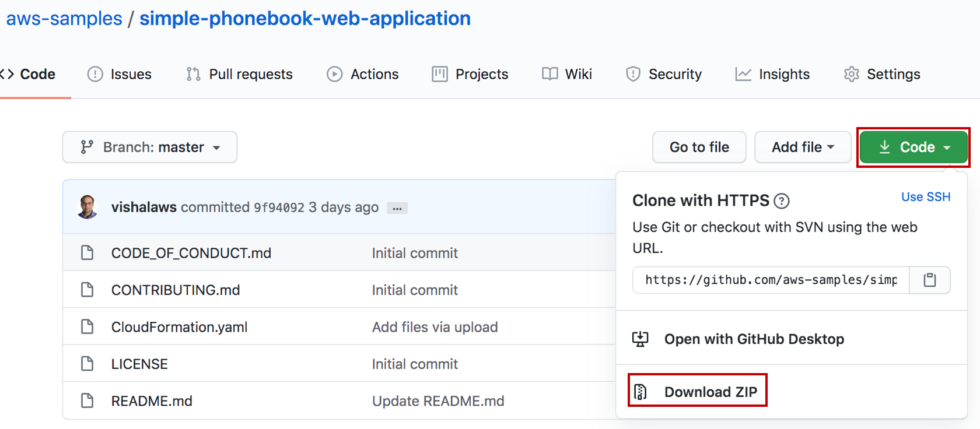Click the GitHub Desktop download icon
Viewport: 980px width, 429px height.
point(640,339)
